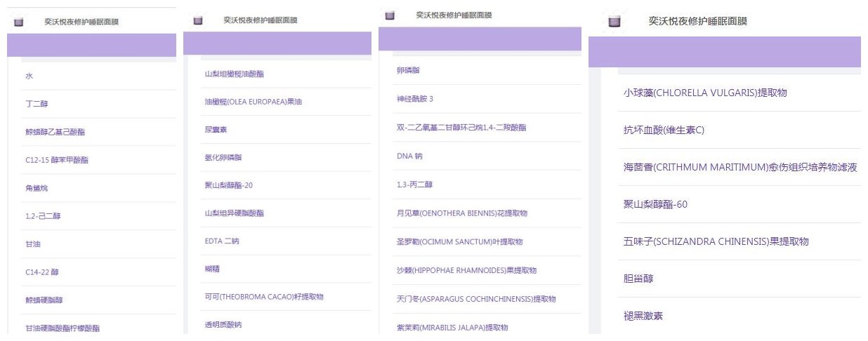Select the 褪黑激素 ingredient

tap(643, 316)
